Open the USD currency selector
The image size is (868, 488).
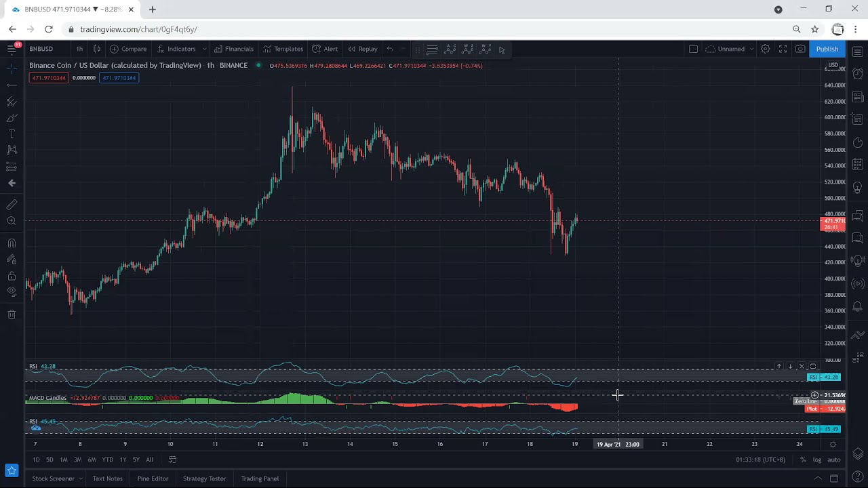pyautogui.click(x=833, y=65)
